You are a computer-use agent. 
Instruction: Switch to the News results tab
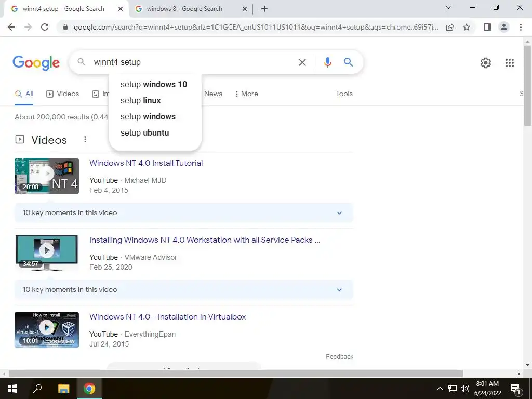213,94
